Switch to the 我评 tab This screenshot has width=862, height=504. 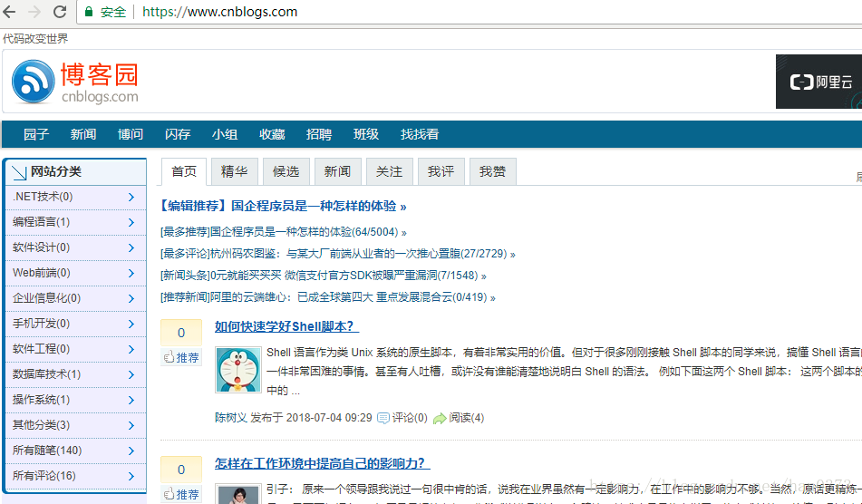tap(441, 172)
